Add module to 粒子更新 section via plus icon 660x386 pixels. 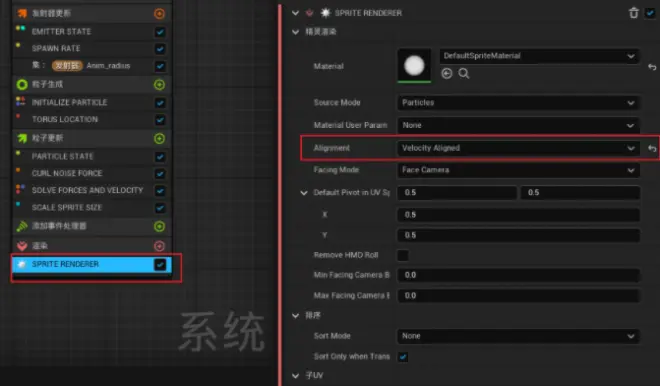click(159, 138)
